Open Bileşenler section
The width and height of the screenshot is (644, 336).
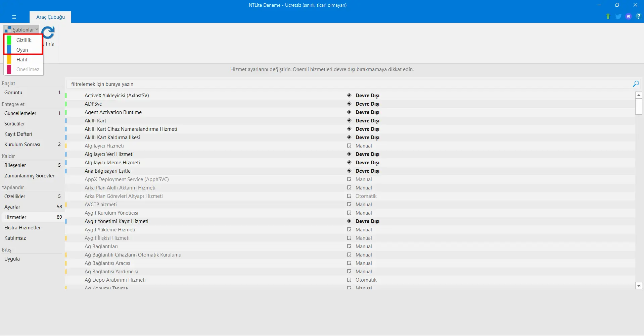pyautogui.click(x=32, y=165)
